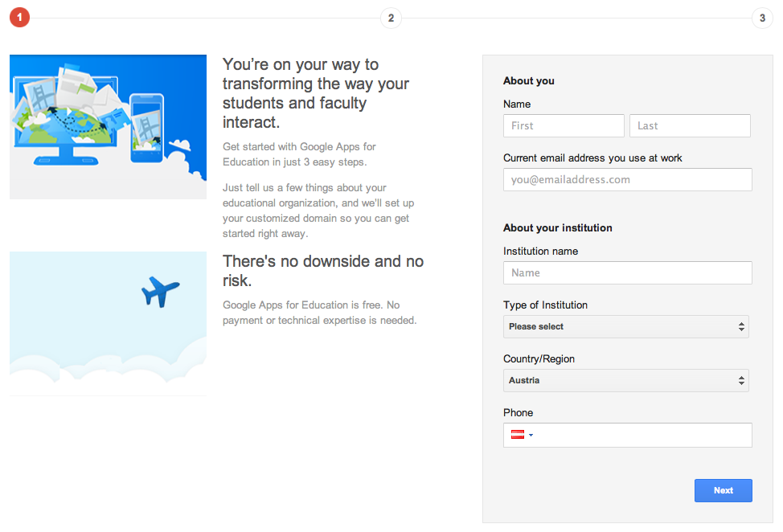The height and width of the screenshot is (532, 783).
Task: Click the label "Type of Institution"
Action: pos(545,305)
